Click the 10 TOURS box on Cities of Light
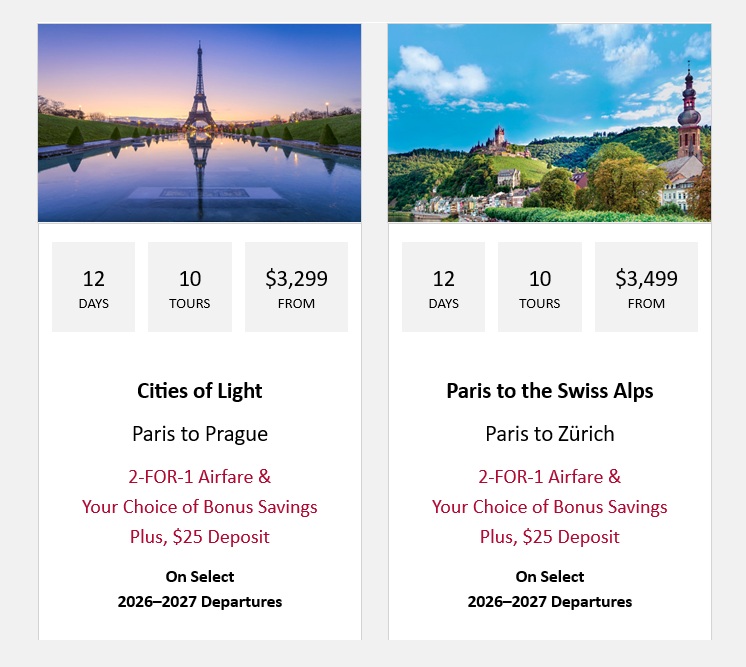This screenshot has width=746, height=667. [190, 287]
